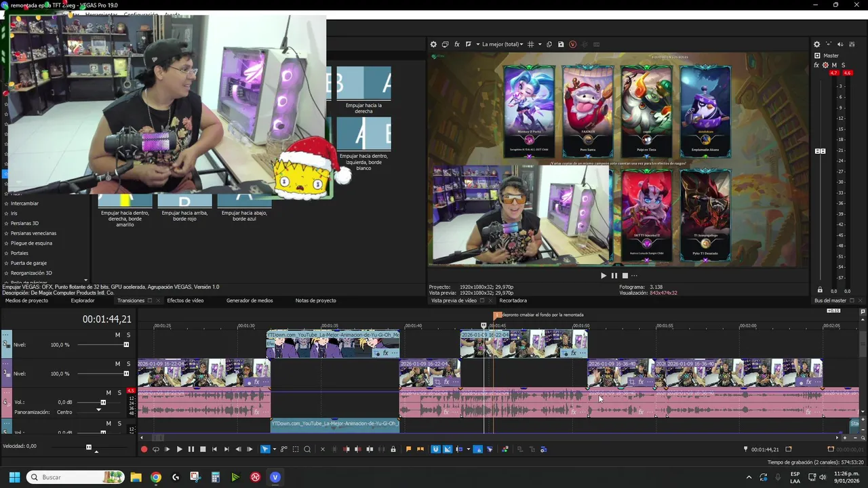The image size is (868, 488).
Task: Save preview snapshot to file
Action: click(561, 44)
